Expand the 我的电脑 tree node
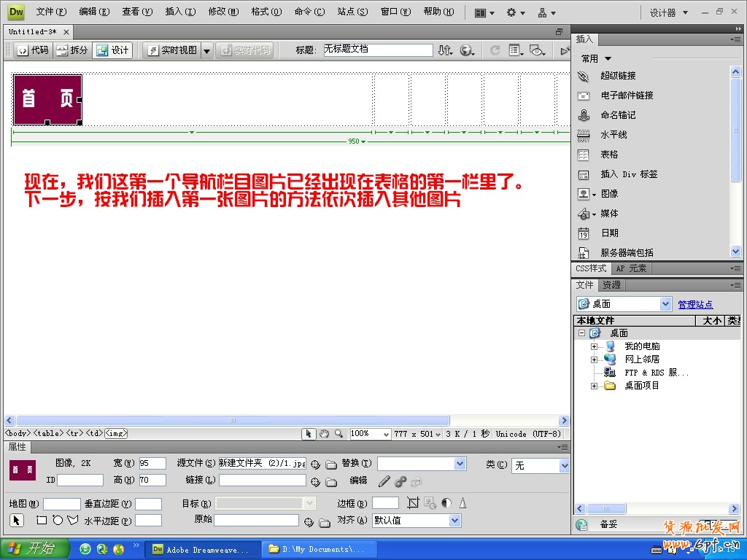The image size is (747, 560). point(594,346)
